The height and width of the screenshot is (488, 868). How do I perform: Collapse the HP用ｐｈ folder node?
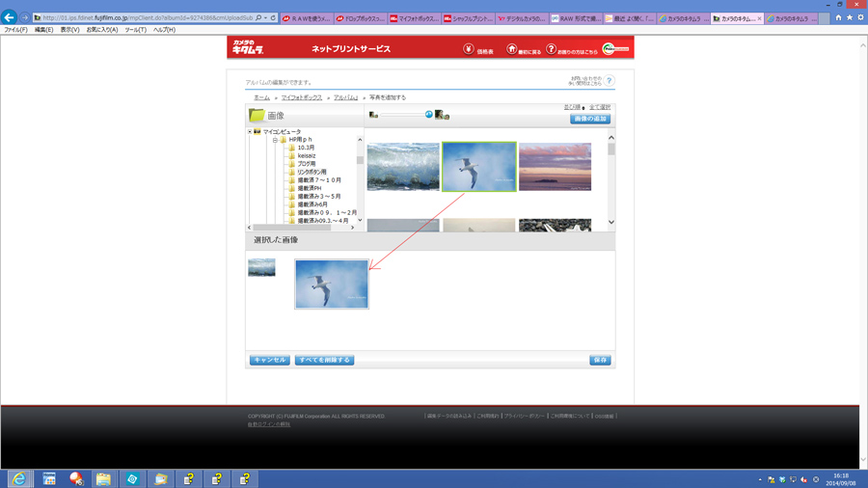click(x=275, y=140)
